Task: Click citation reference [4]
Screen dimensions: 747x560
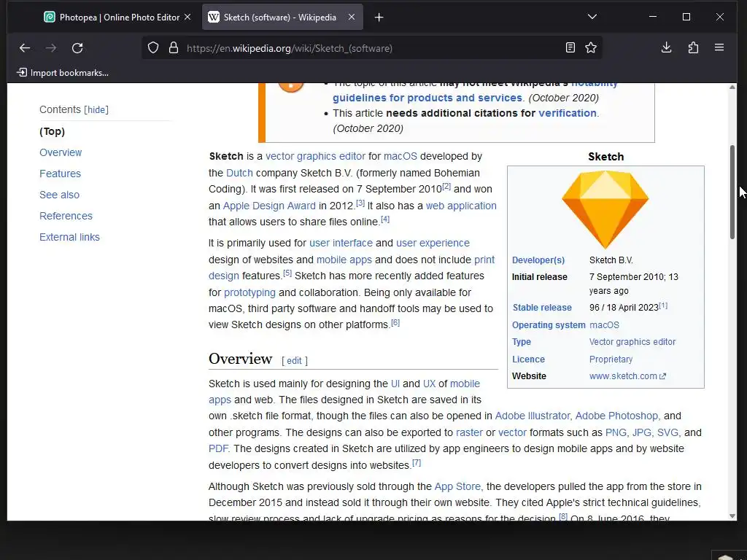Action: [385, 219]
